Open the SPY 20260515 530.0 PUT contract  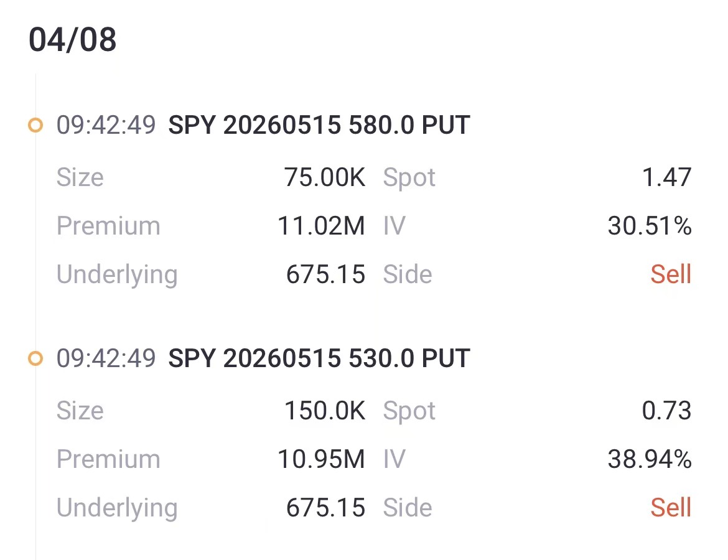[x=319, y=359]
